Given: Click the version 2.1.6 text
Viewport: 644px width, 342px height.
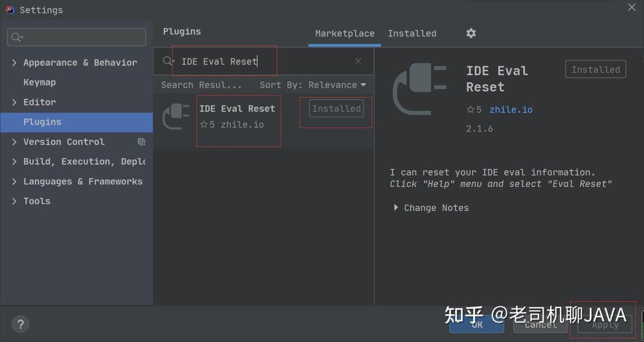Looking at the screenshot, I should click(x=479, y=129).
